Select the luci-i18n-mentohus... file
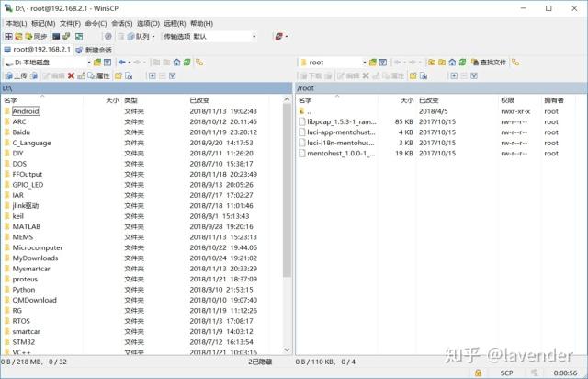 pyautogui.click(x=341, y=143)
